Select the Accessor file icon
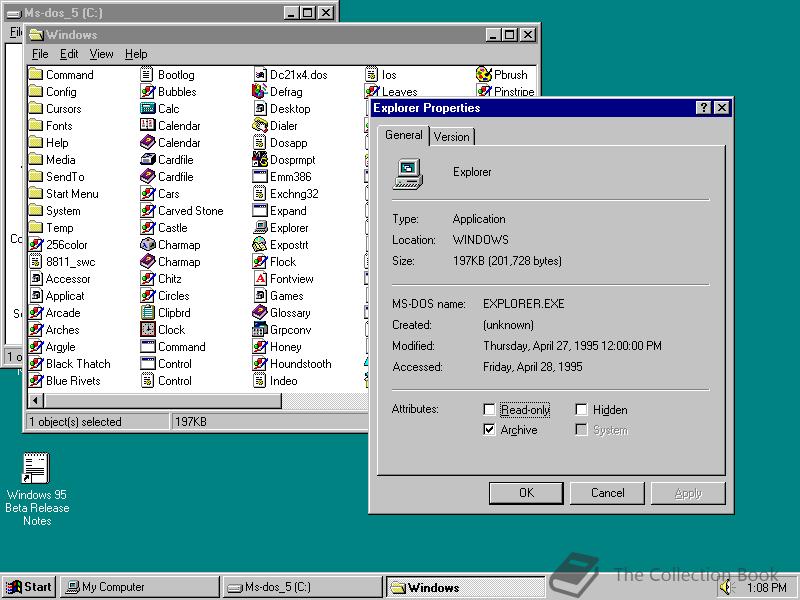The width and height of the screenshot is (800, 600). pyautogui.click(x=36, y=279)
